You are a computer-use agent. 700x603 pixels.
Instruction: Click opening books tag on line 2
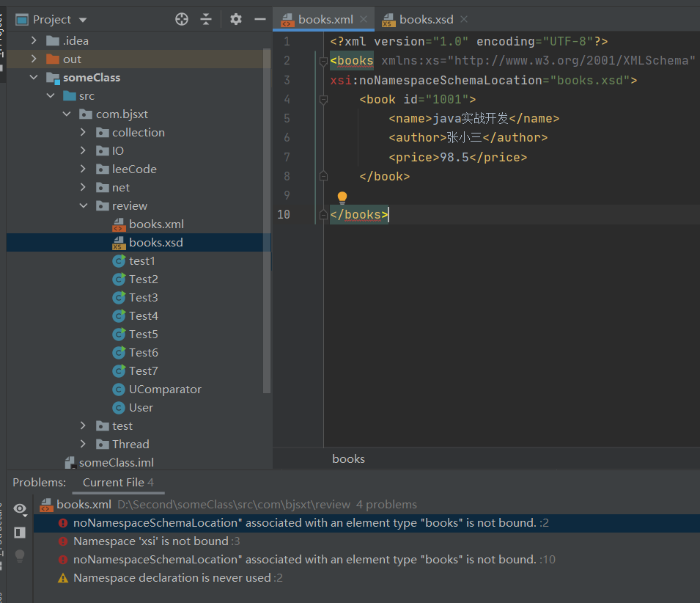(x=352, y=60)
